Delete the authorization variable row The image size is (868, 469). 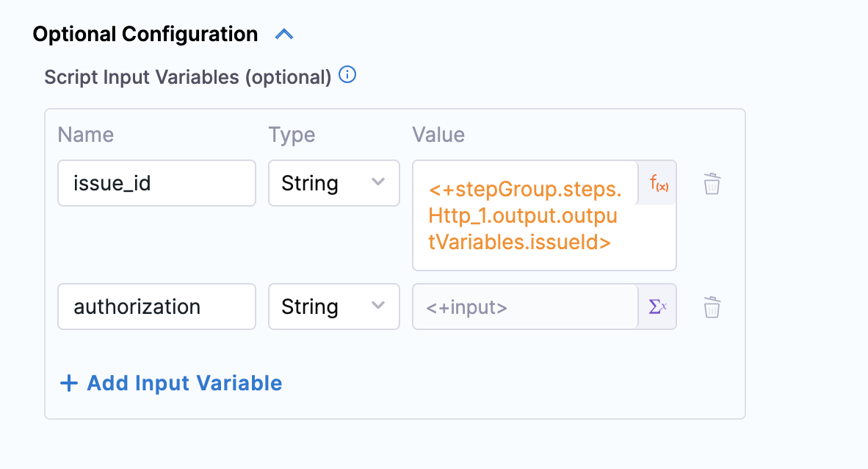(712, 307)
